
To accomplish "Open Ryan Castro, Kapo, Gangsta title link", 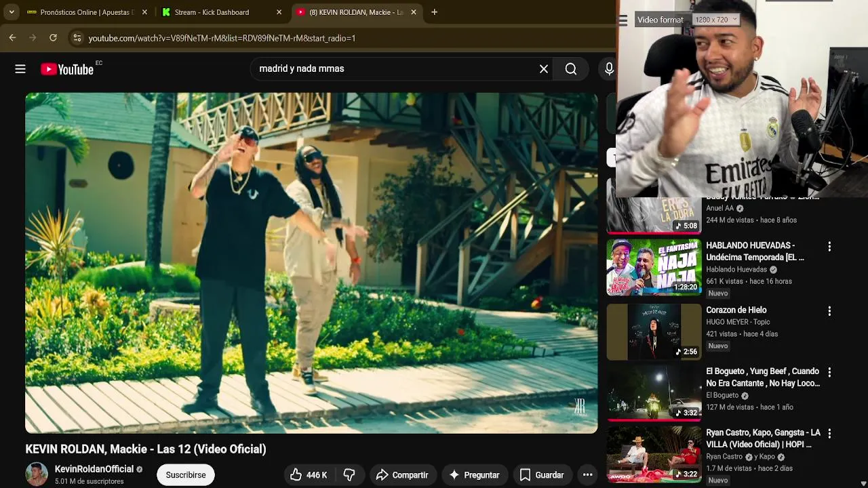I will tap(763, 439).
